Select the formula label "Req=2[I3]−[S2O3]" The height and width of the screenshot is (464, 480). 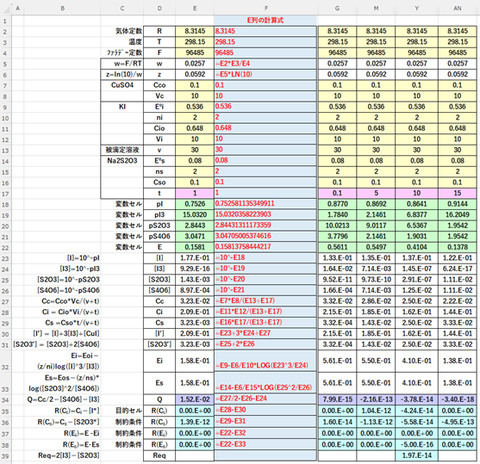click(x=62, y=456)
